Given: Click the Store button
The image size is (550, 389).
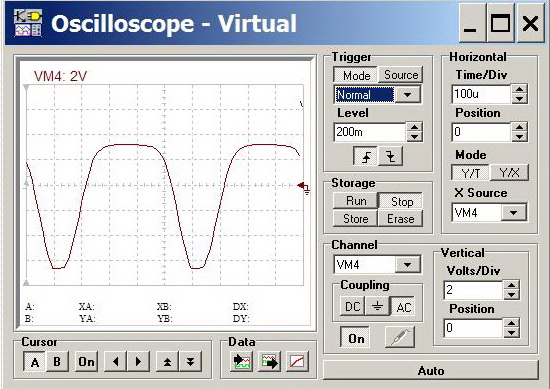Looking at the screenshot, I should coord(356,219).
